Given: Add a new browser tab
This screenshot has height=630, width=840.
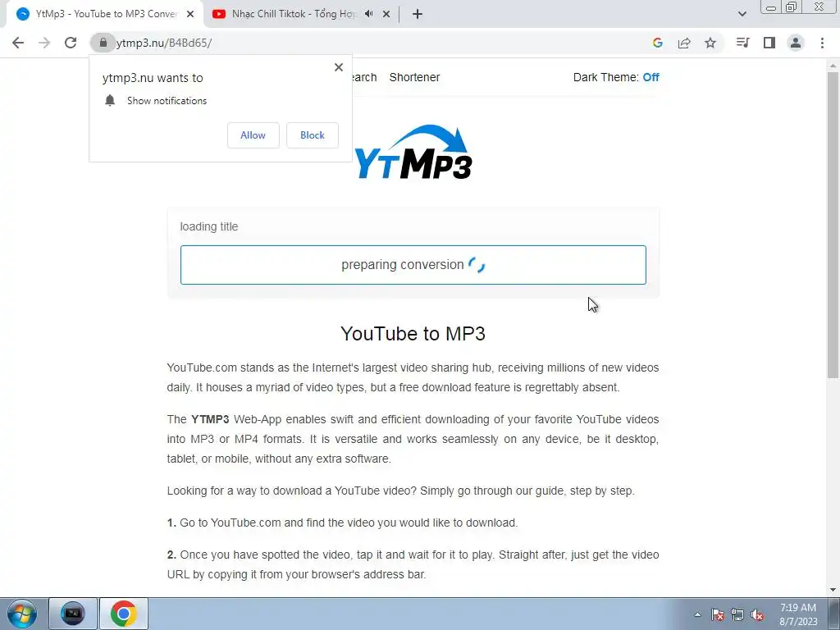Looking at the screenshot, I should click(x=418, y=14).
